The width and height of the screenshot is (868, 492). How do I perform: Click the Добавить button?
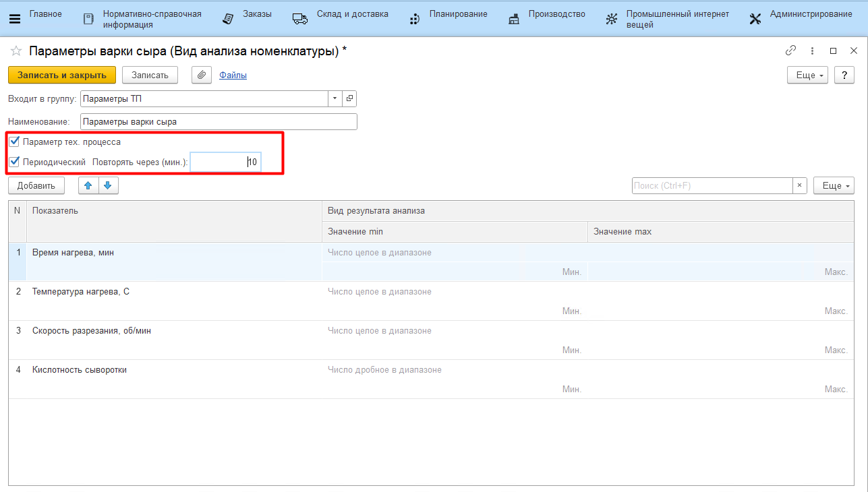36,185
